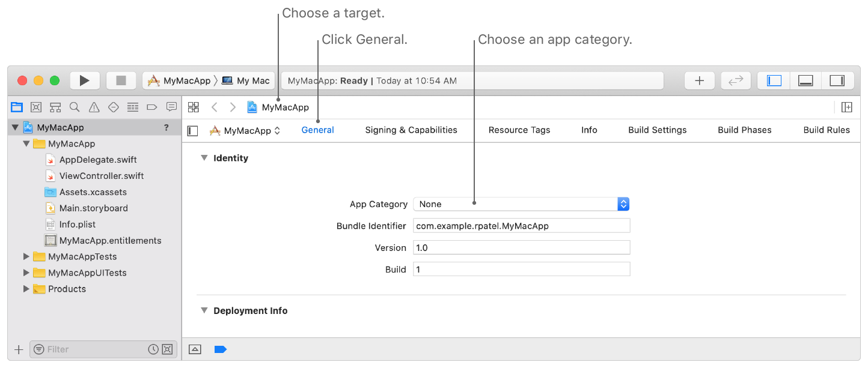Image resolution: width=868 pixels, height=368 pixels.
Task: Collapse the Identity section
Action: tap(204, 158)
